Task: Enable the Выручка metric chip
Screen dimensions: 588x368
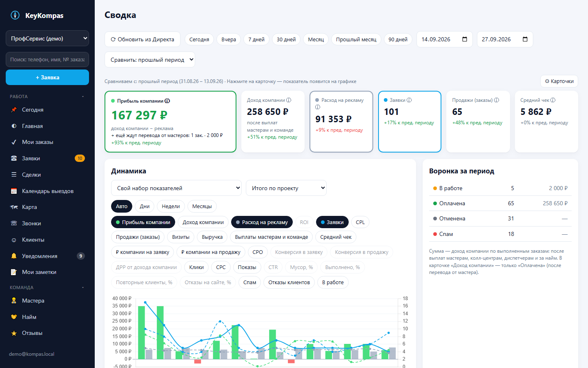Action: 212,237
